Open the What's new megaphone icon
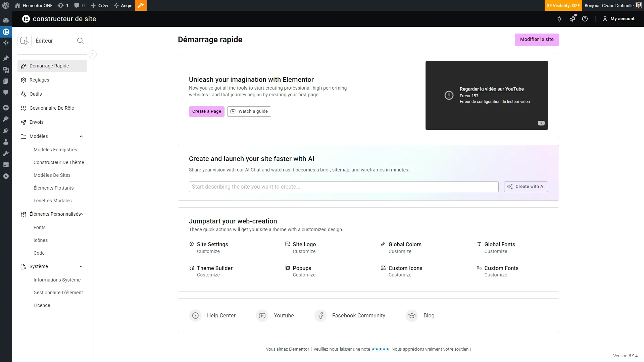This screenshot has height=362, width=644. pos(572,19)
